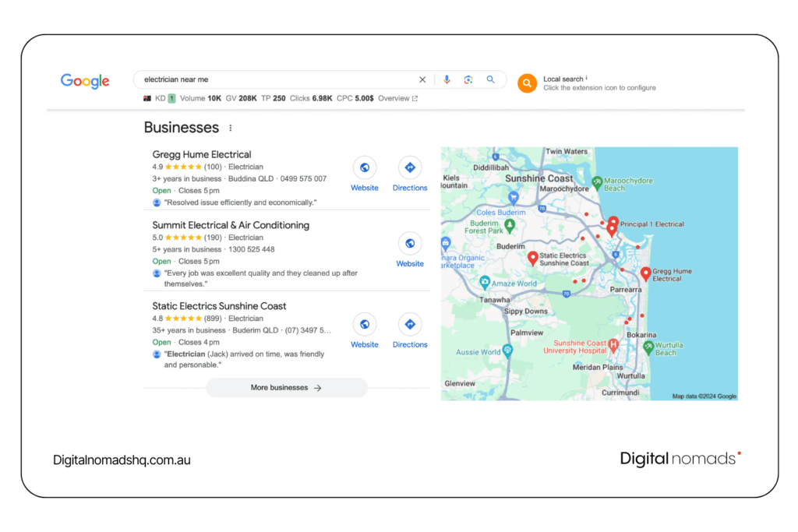Click the Coles Buderim shopping marker
Image resolution: width=798 pixels, height=532 pixels.
pyautogui.click(x=514, y=197)
